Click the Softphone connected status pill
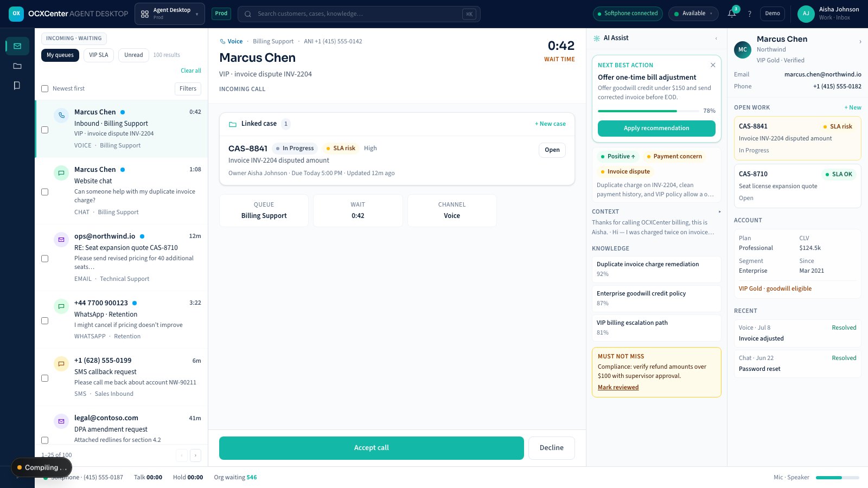Screen dimensions: 868x488 [628, 14]
